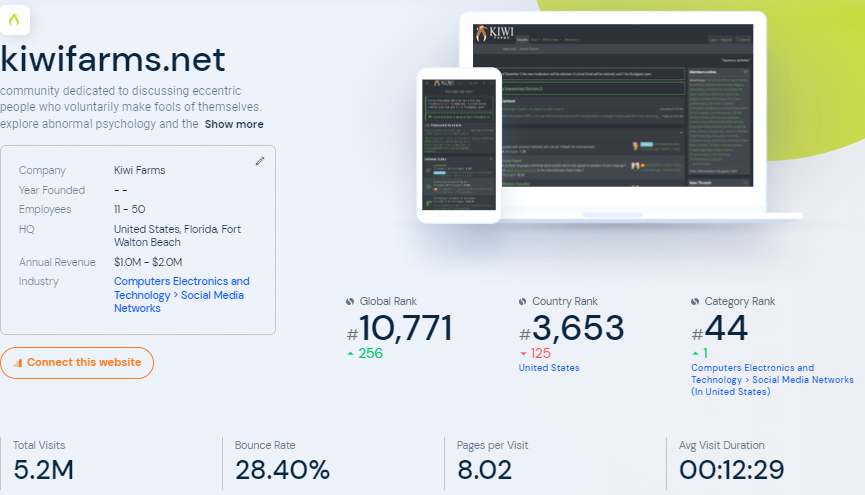Click the Bounce Rate label

point(265,445)
